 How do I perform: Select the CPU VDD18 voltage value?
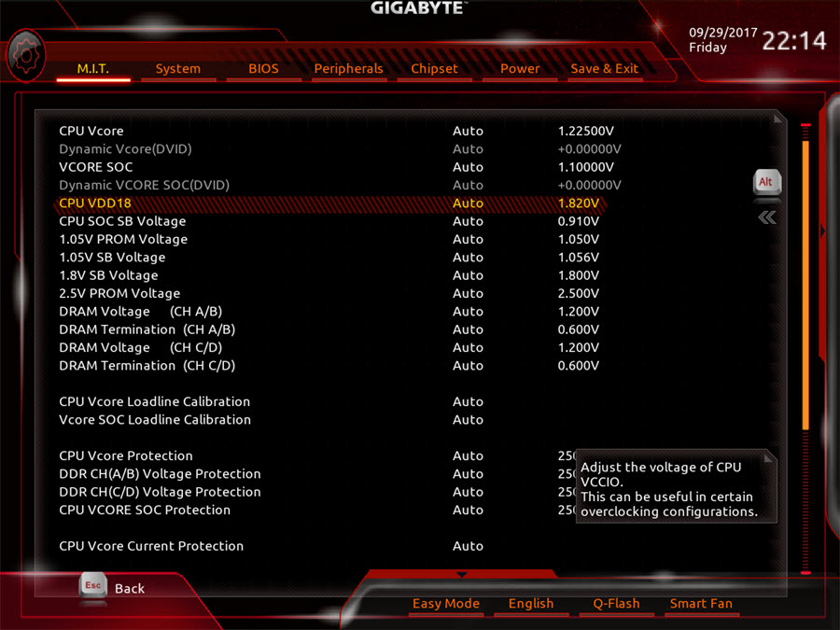[579, 203]
